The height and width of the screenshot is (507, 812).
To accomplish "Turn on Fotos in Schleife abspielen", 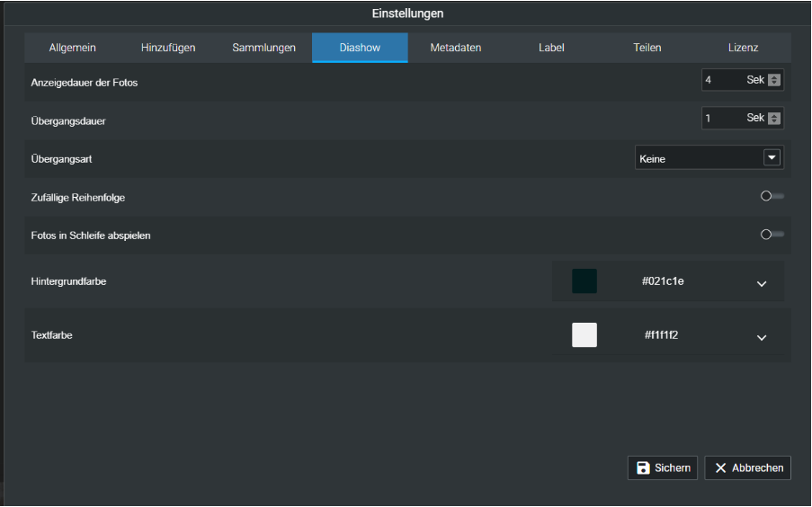I will (771, 235).
